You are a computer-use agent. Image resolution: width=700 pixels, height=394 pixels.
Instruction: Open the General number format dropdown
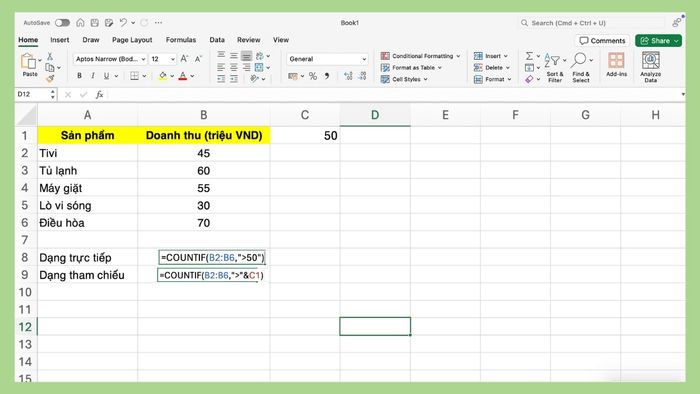327,59
